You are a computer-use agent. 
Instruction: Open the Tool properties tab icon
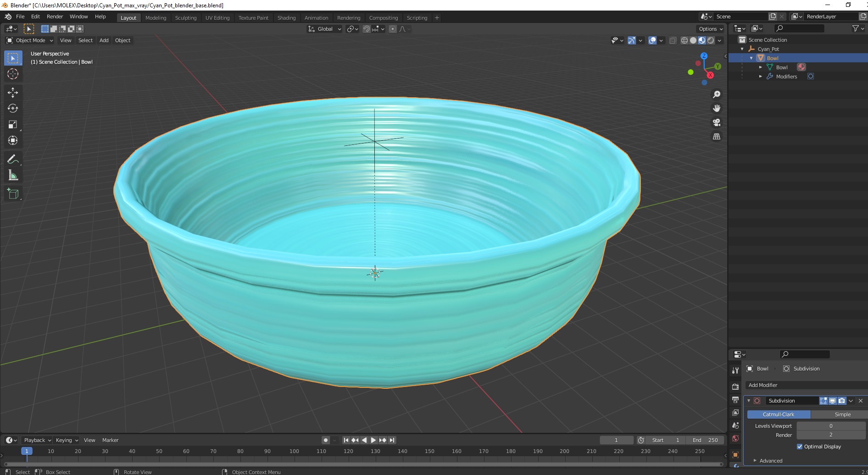[x=735, y=370]
